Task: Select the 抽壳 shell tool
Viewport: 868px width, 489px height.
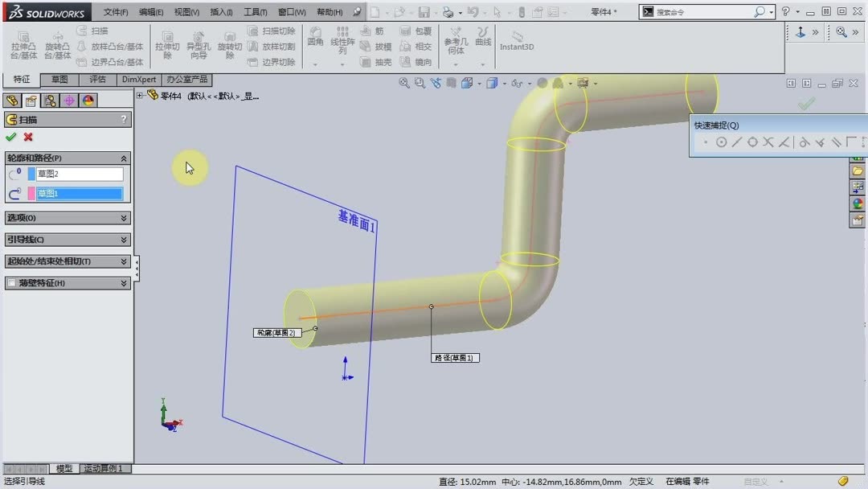Action: point(379,62)
